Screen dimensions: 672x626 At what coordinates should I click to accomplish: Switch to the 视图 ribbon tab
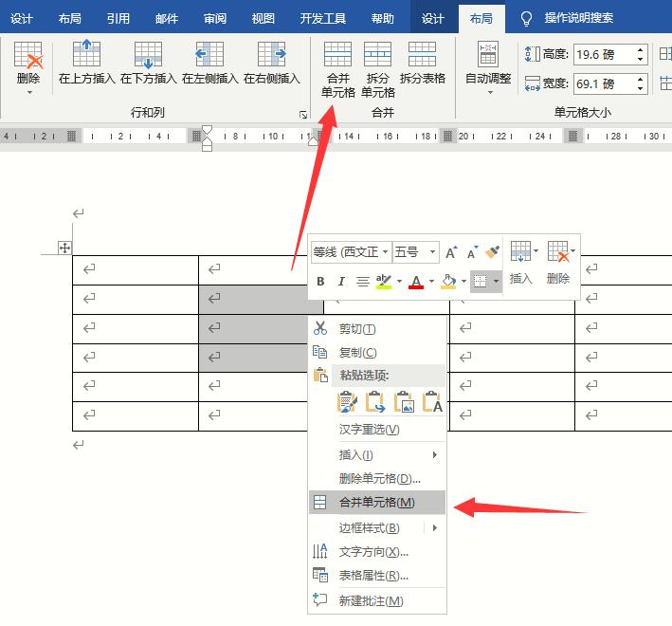(263, 18)
